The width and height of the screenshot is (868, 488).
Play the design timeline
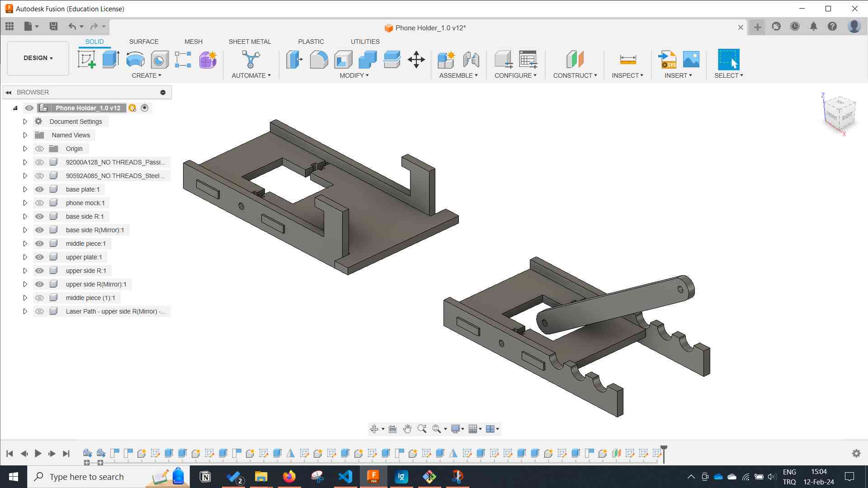[38, 453]
